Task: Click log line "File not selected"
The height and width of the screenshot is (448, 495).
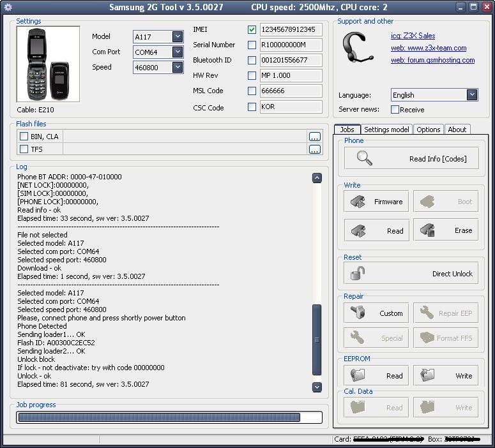Action: pos(42,235)
